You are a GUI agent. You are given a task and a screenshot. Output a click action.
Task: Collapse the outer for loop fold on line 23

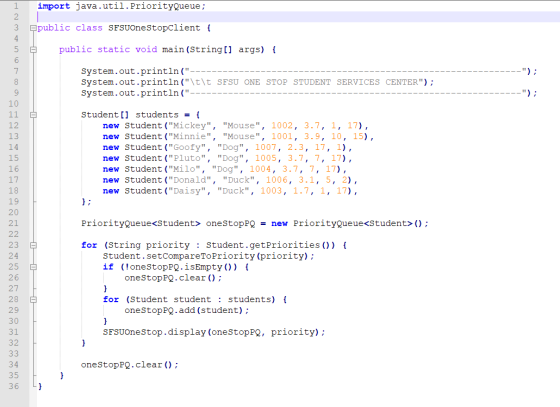33,245
